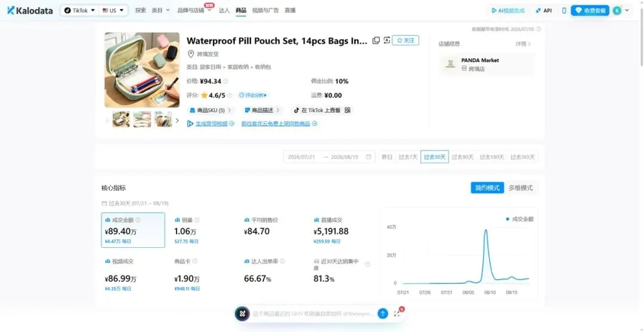Click the mobile phone icon in header
The height and width of the screenshot is (332, 644).
(564, 11)
